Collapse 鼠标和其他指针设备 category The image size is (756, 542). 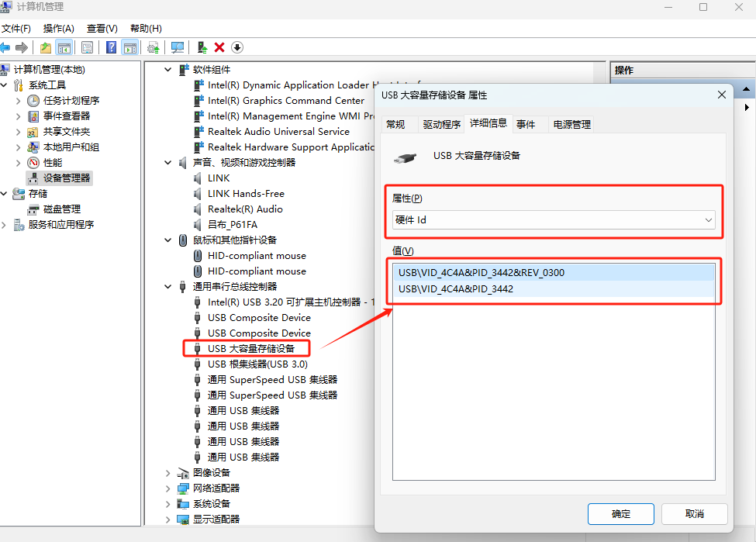click(167, 240)
